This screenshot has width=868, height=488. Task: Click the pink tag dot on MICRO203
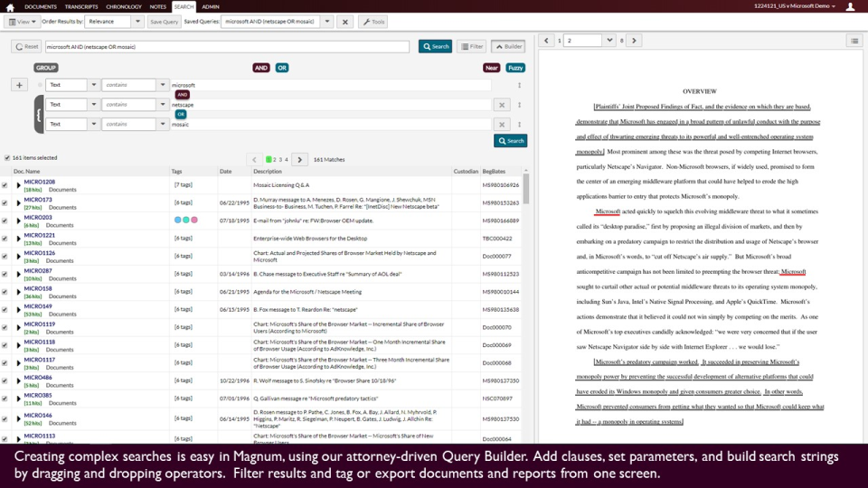pos(194,221)
